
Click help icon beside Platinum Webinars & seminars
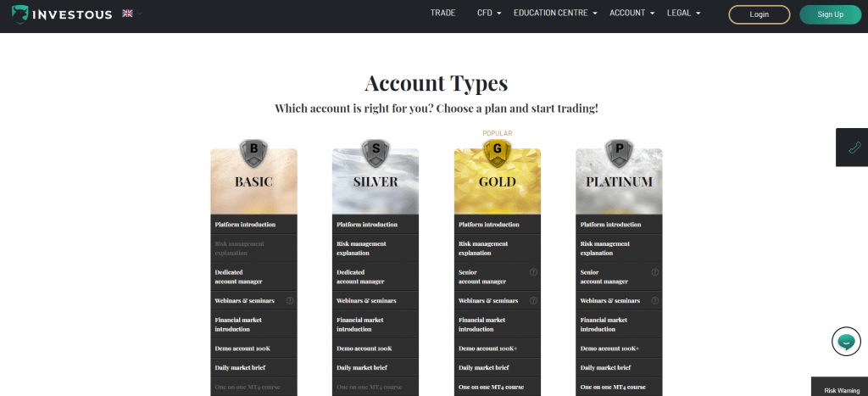[655, 301]
